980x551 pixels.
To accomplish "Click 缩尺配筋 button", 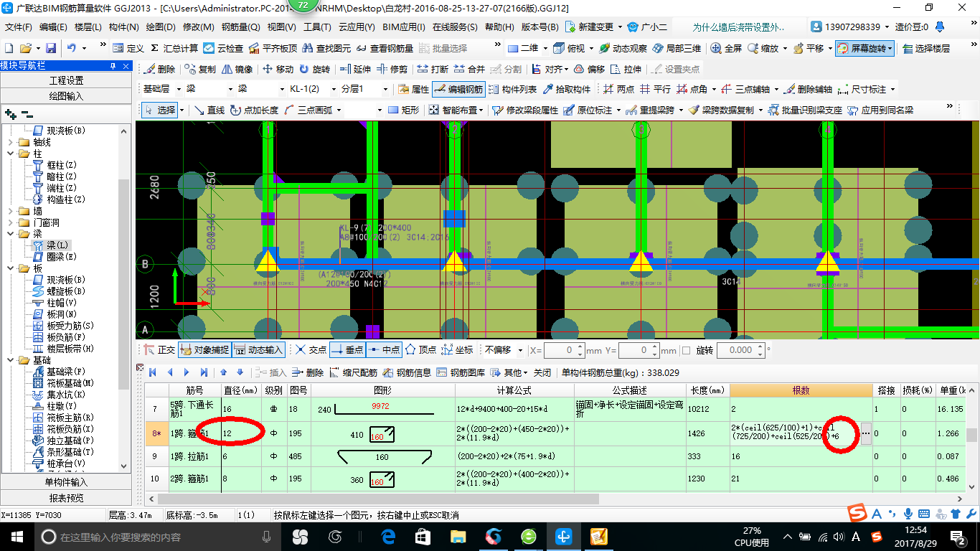I will tap(354, 372).
